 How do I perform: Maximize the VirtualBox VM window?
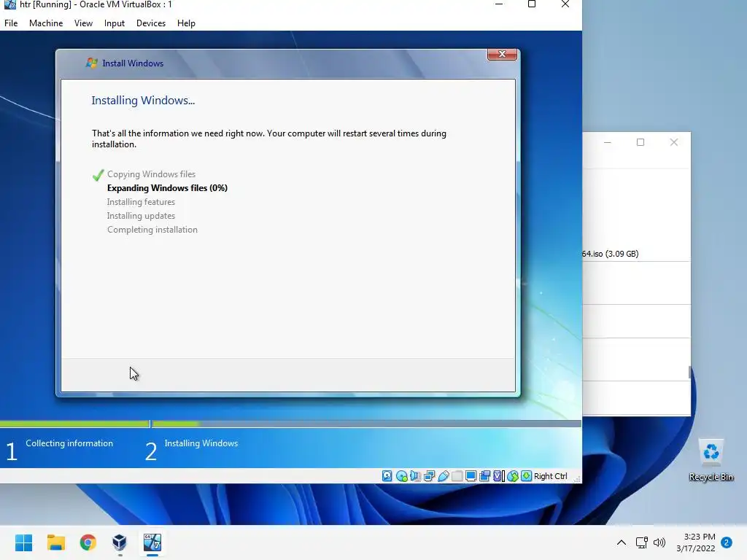(532, 5)
